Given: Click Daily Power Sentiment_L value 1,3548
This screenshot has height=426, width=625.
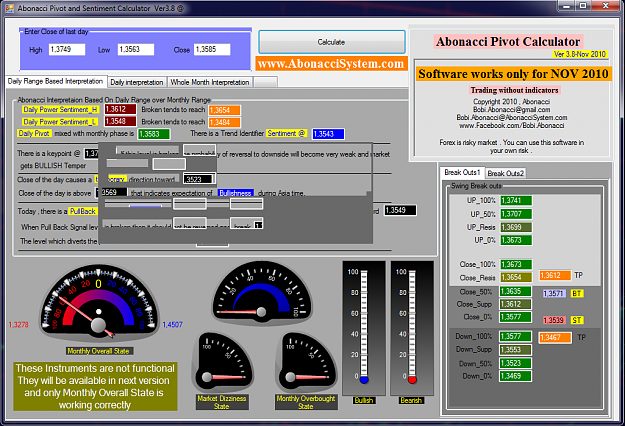Looking at the screenshot, I should click(120, 121).
